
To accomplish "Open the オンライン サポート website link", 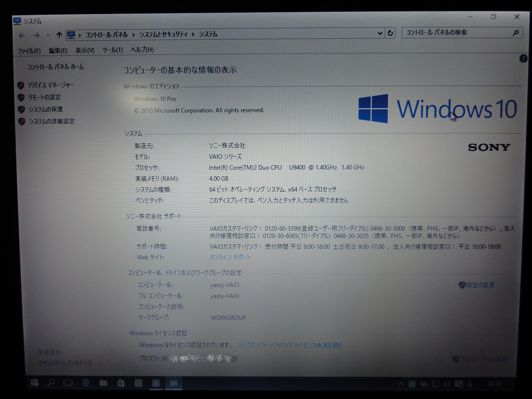I will [230, 257].
